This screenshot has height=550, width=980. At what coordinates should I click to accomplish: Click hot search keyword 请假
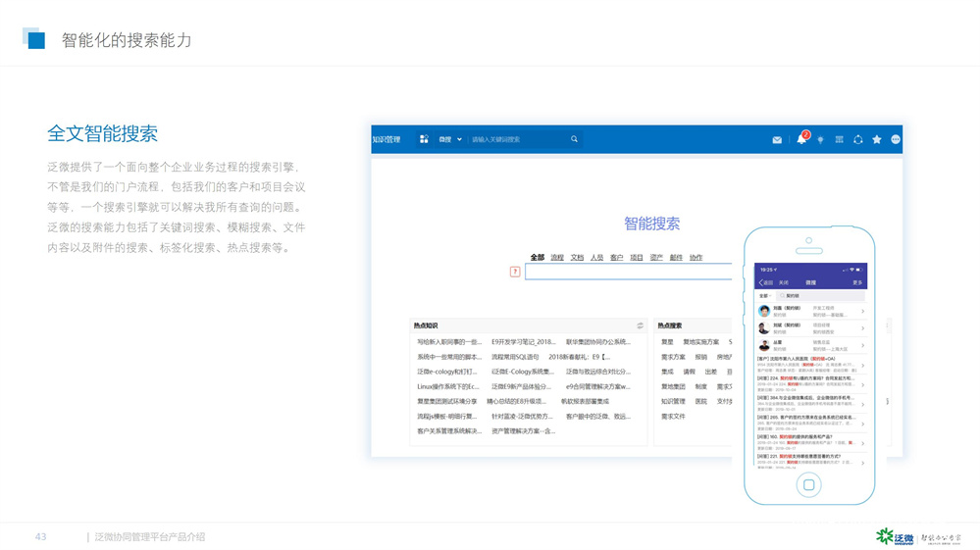pyautogui.click(x=689, y=372)
